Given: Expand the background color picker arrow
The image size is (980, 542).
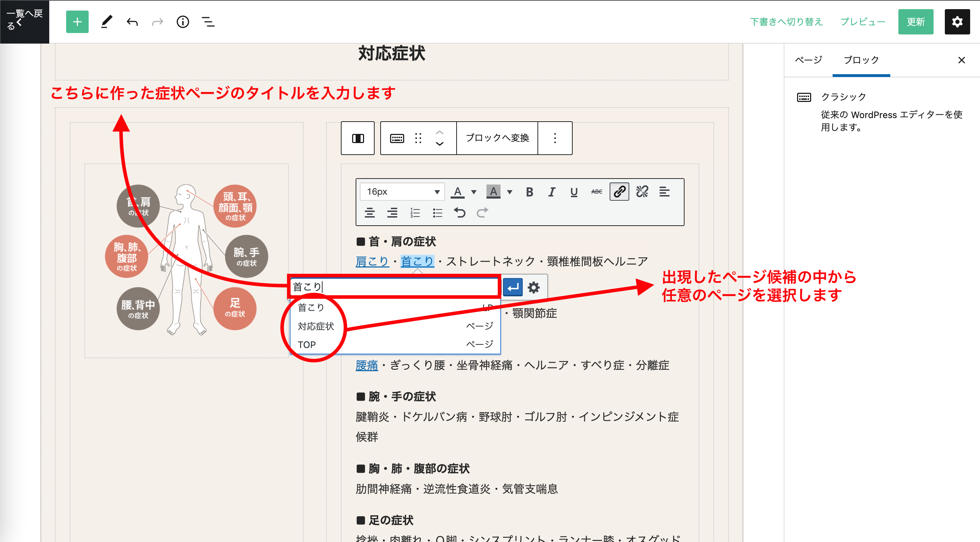Looking at the screenshot, I should [509, 192].
